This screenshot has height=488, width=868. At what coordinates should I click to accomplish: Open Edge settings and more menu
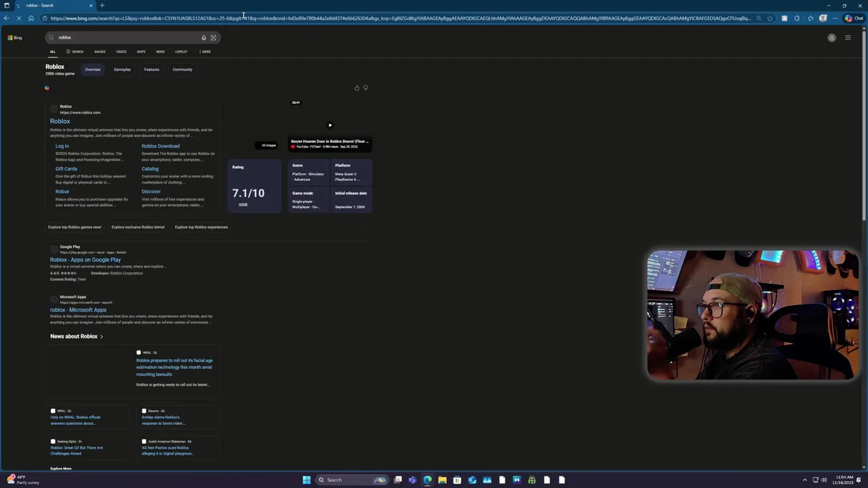click(835, 18)
